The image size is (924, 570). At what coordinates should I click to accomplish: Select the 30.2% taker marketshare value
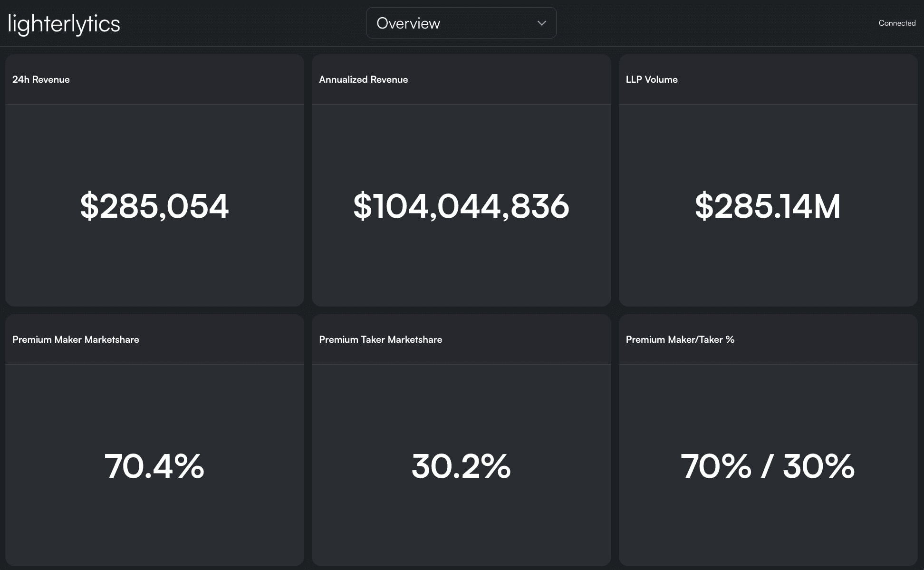(461, 466)
